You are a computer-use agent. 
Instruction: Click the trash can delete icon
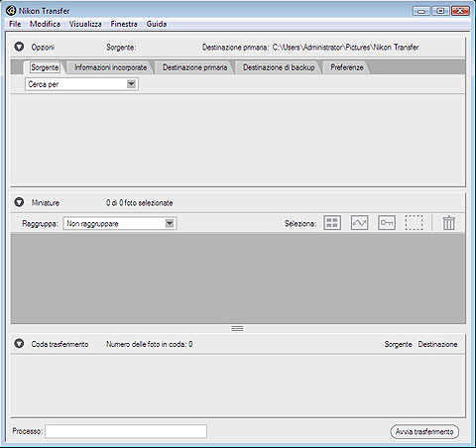(x=449, y=223)
